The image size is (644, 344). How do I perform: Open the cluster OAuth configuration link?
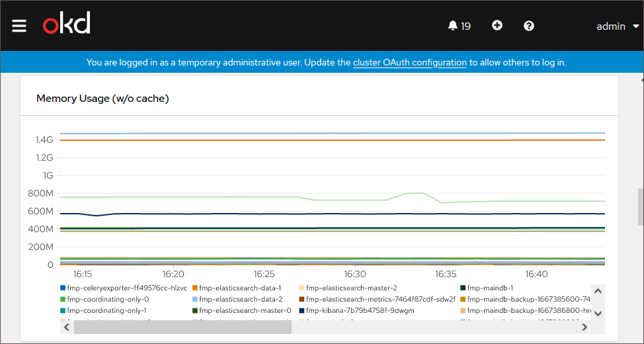(410, 63)
